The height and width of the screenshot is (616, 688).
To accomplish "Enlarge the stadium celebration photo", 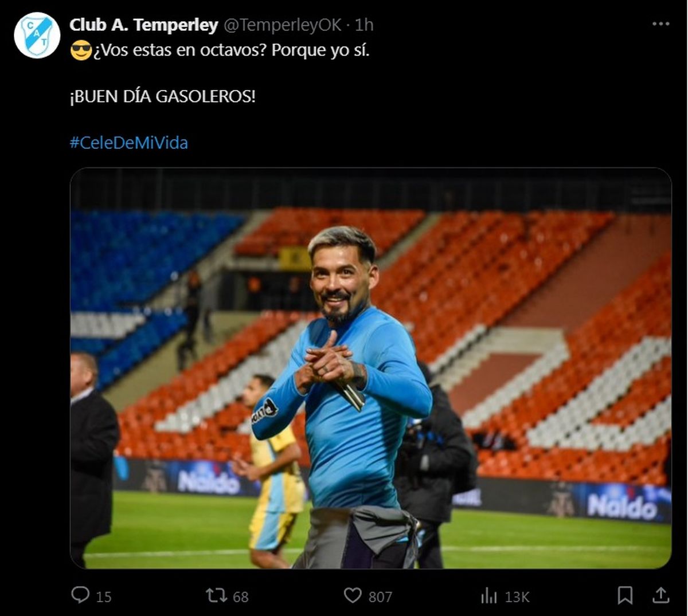I will pyautogui.click(x=371, y=368).
